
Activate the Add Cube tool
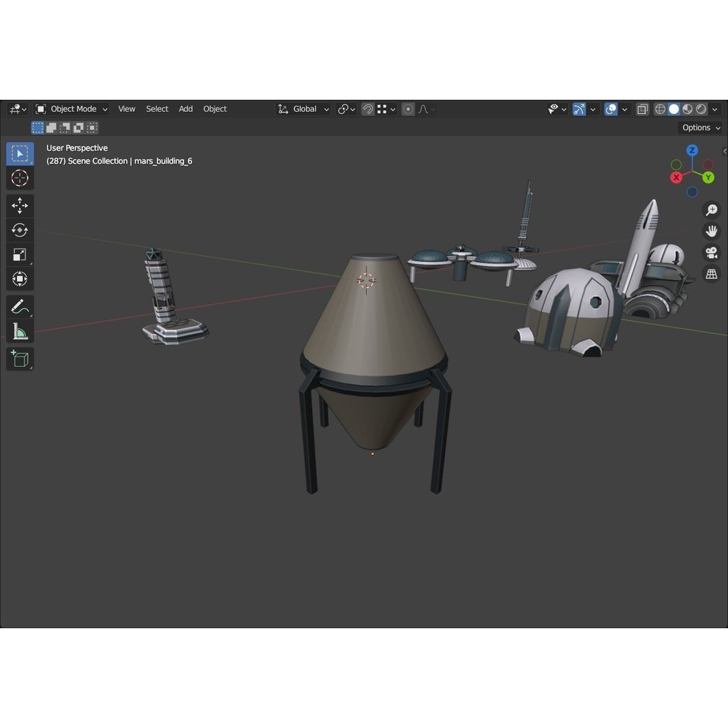[20, 359]
